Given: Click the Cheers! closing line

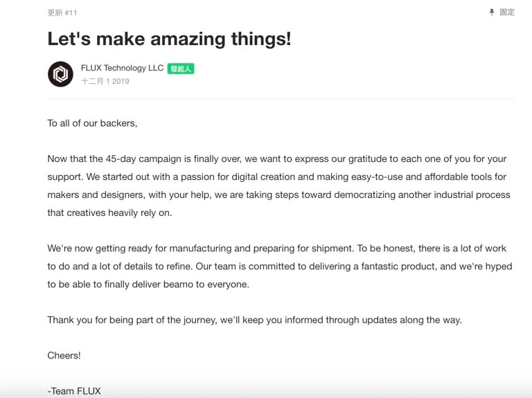Looking at the screenshot, I should click(64, 356).
